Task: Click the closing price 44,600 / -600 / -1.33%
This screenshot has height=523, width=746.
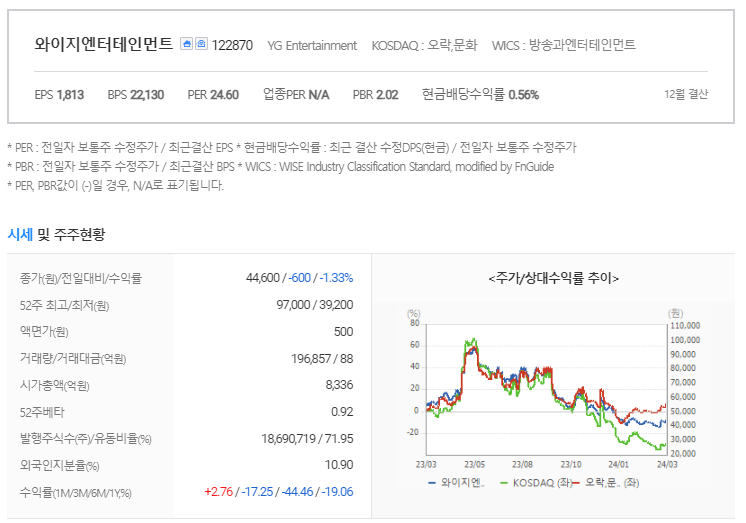Action: click(299, 278)
